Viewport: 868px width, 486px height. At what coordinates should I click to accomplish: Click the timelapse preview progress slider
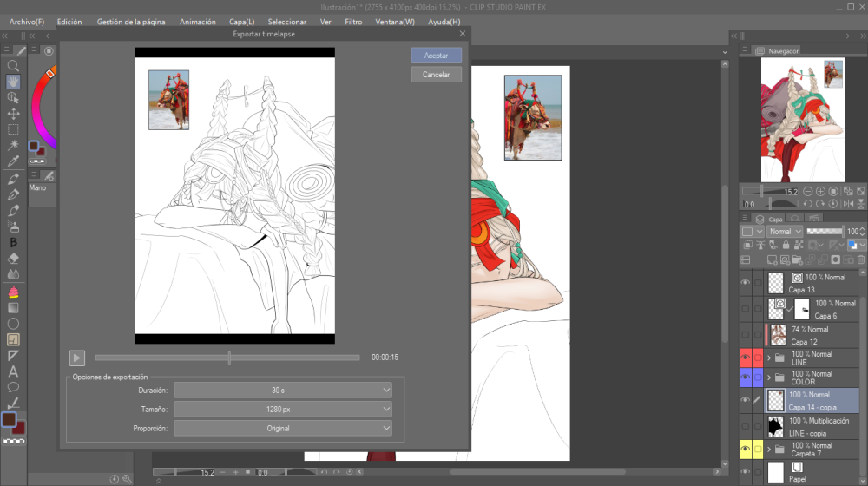click(x=227, y=358)
